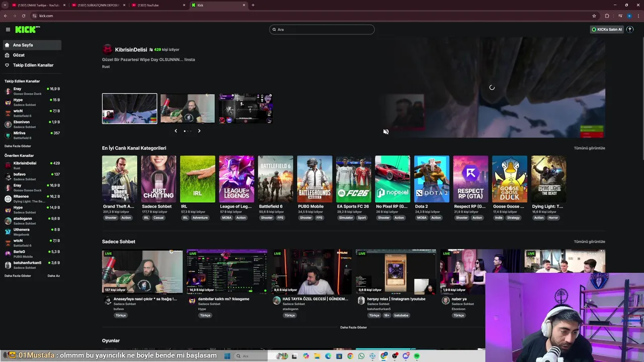644x362 pixels.
Task: Expand Daha Fazla Göster below Sadece Sohbet
Action: click(353, 327)
